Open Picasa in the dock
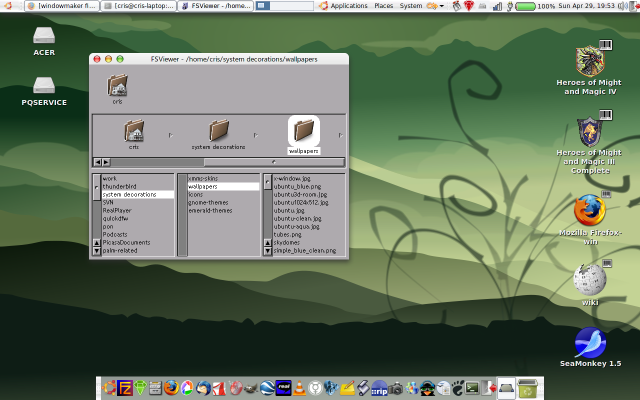The height and width of the screenshot is (400, 640). pos(187,387)
